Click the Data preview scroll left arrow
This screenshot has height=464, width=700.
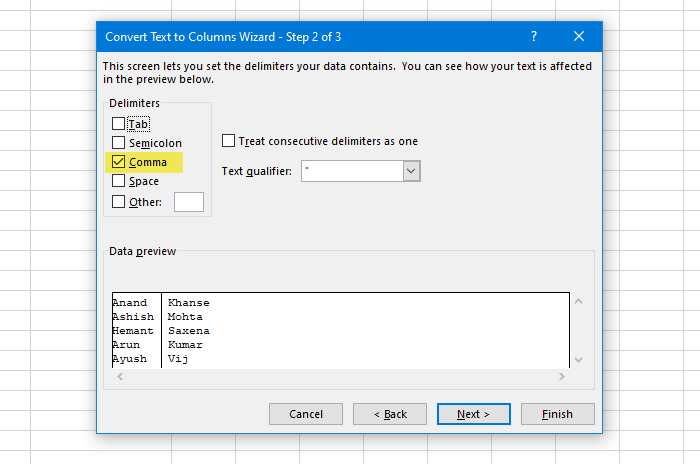(x=119, y=376)
